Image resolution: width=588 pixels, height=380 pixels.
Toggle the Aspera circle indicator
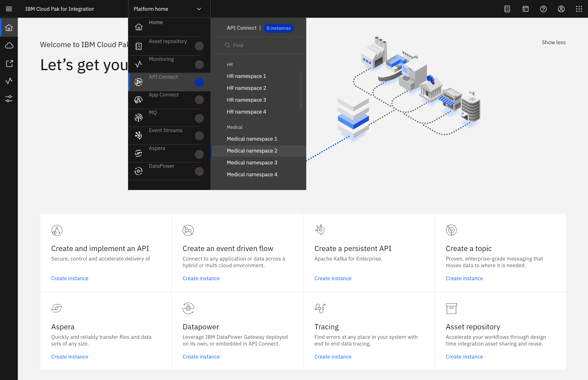click(x=199, y=154)
